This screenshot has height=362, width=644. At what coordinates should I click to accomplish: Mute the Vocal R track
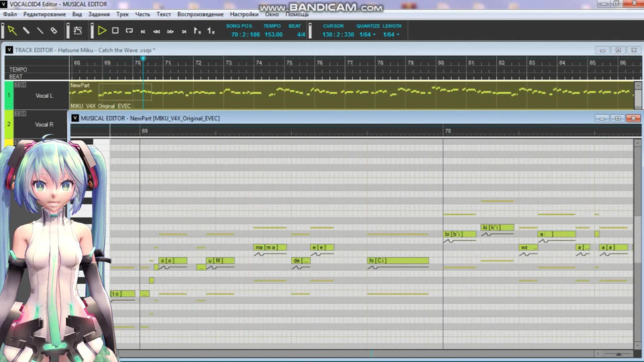coord(17,113)
